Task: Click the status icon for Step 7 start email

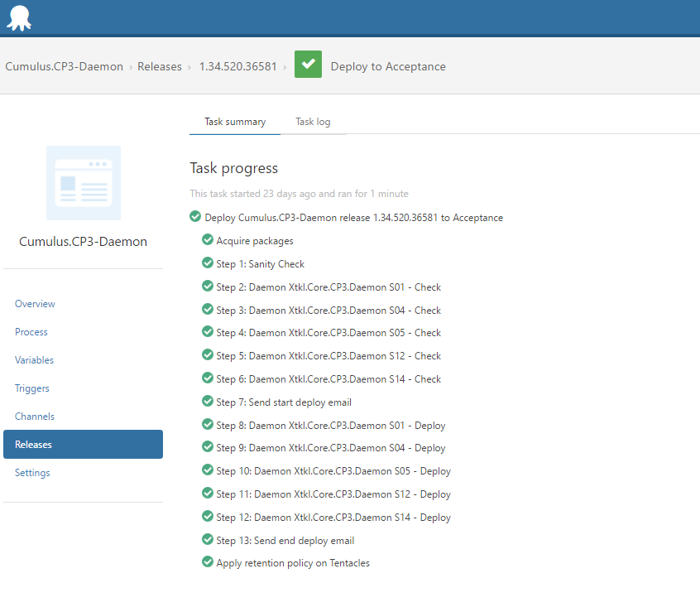Action: [x=208, y=401]
